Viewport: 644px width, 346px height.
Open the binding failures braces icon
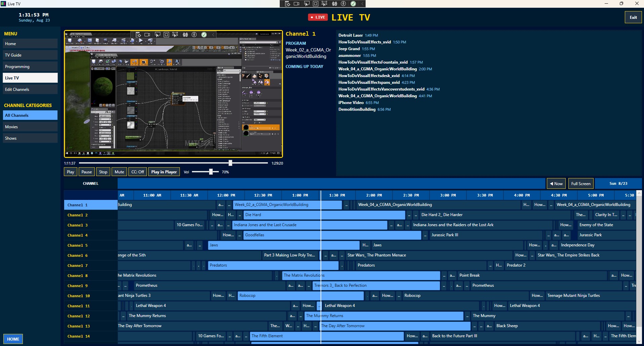(x=334, y=4)
